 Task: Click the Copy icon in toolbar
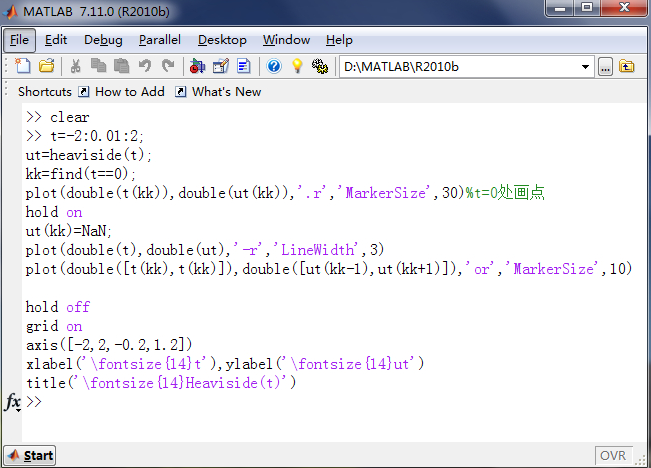[98, 66]
